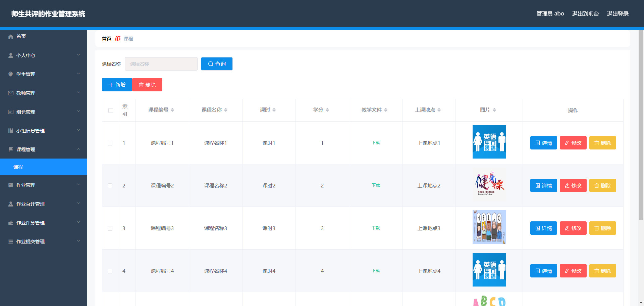The height and width of the screenshot is (306, 644).
Task: Click the card icon next to 组长管理
Action: tap(11, 112)
